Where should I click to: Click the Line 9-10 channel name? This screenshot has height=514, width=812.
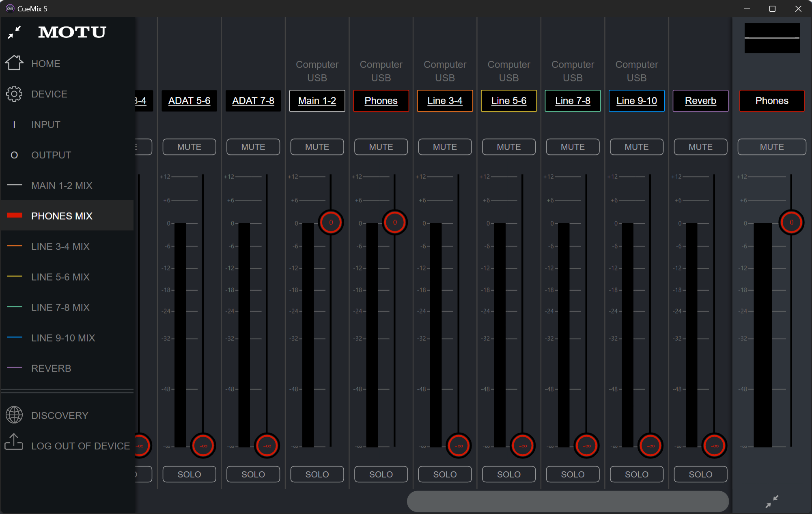pyautogui.click(x=636, y=101)
